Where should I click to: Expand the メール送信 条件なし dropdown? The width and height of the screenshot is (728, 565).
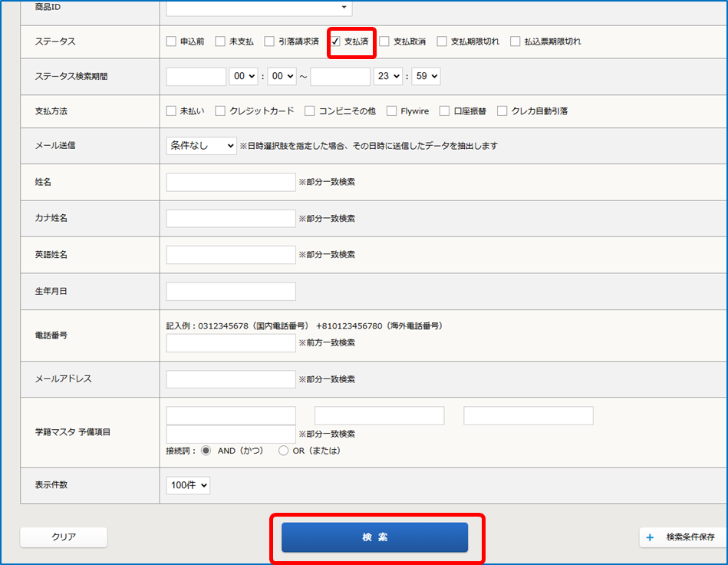coord(201,146)
